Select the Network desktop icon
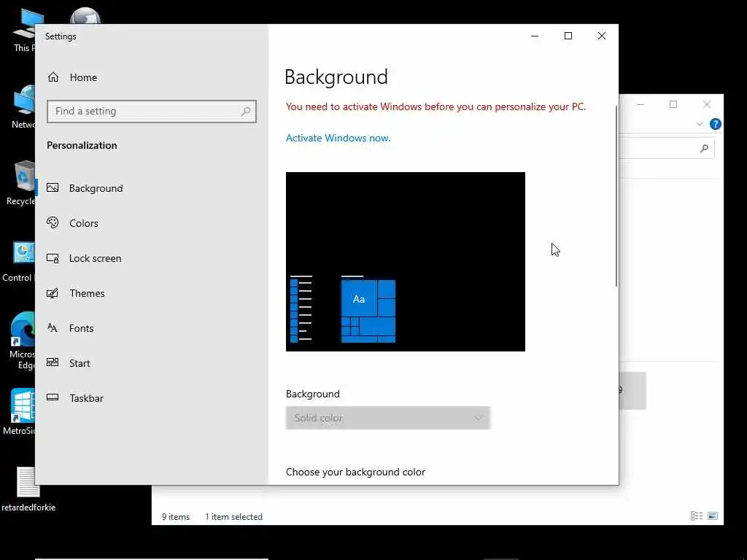This screenshot has width=747, height=560. pyautogui.click(x=24, y=108)
